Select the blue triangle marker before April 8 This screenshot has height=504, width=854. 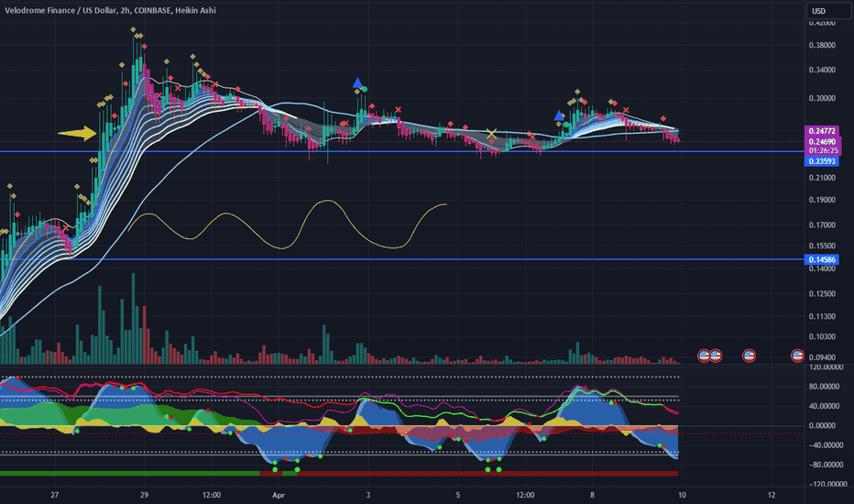[559, 115]
